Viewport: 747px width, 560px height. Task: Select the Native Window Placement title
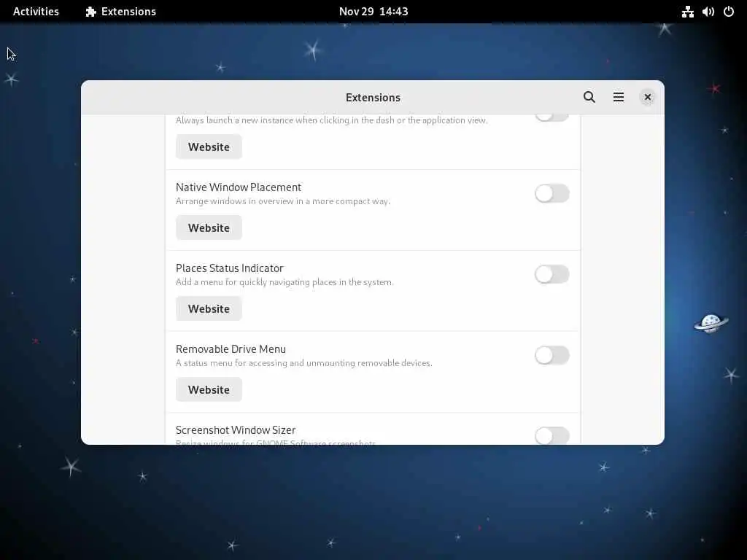point(239,187)
